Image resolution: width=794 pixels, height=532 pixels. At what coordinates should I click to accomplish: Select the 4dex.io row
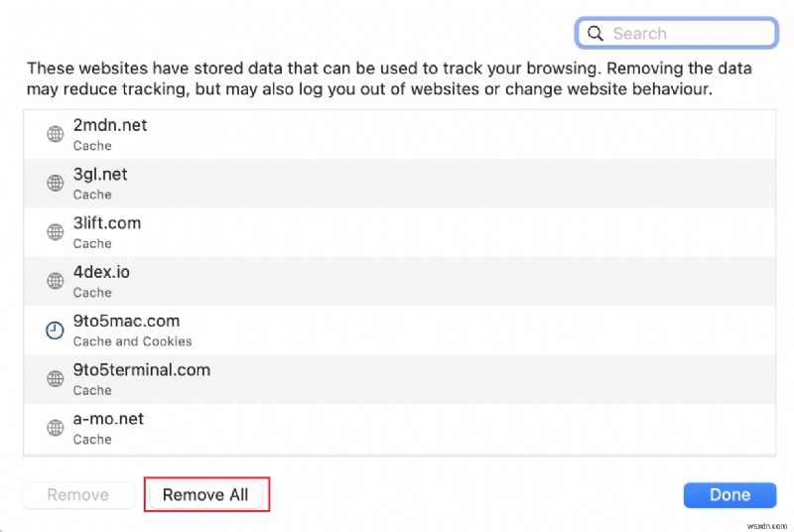coord(397,281)
